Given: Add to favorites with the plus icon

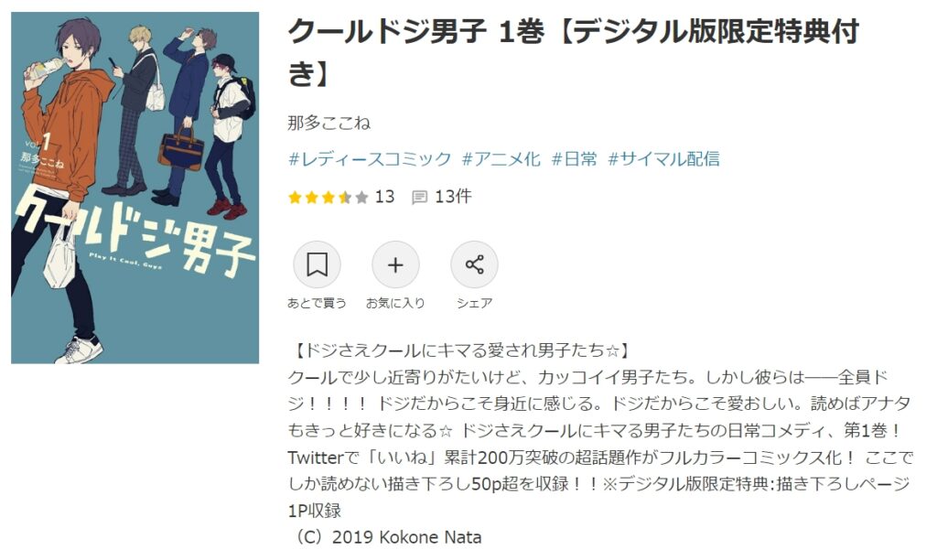Looking at the screenshot, I should (x=395, y=264).
